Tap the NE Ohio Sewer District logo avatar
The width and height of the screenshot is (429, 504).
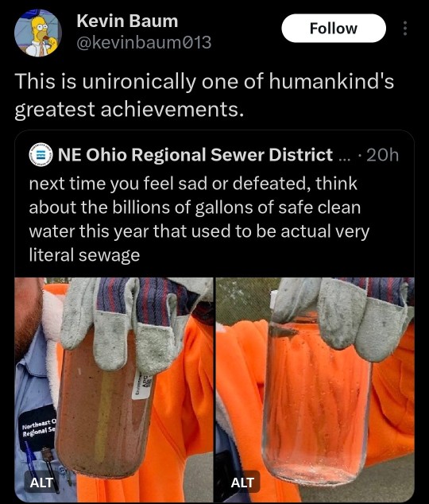(x=41, y=154)
